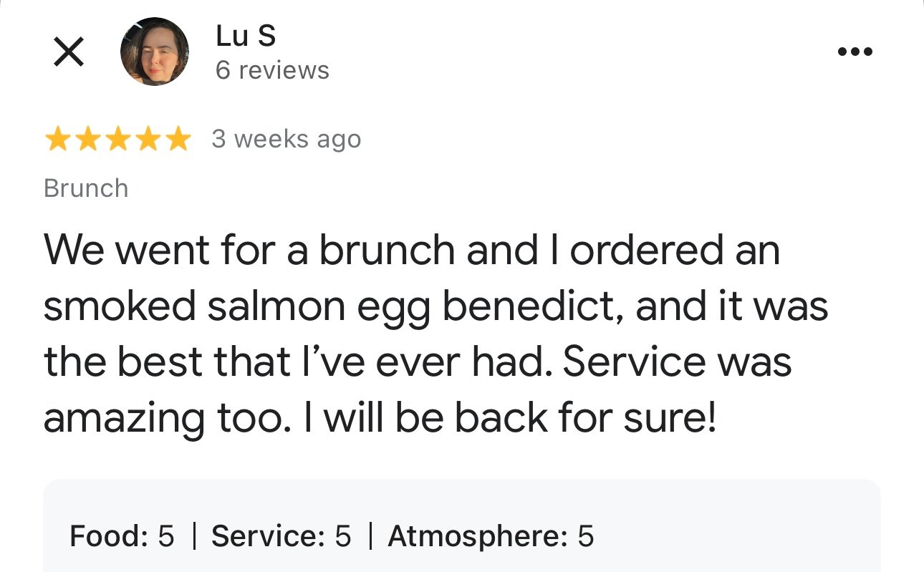Open the three-dot more options menu
Viewport: 924px width, 572px height.
pyautogui.click(x=855, y=52)
